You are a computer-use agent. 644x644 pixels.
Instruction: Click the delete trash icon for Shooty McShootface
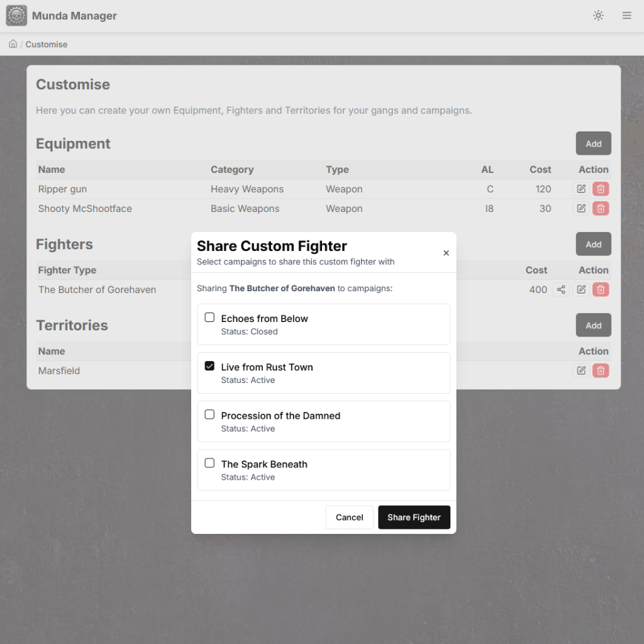coord(600,208)
